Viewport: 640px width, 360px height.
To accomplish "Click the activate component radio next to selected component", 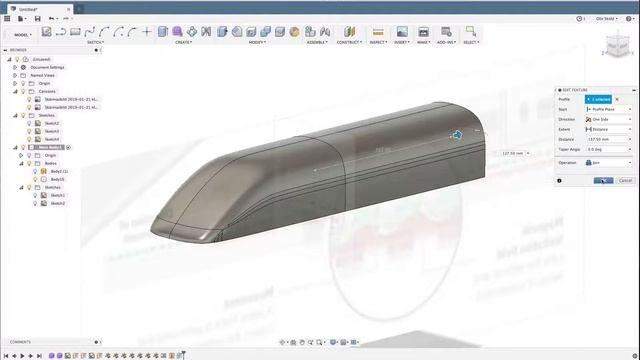I will 69,147.
